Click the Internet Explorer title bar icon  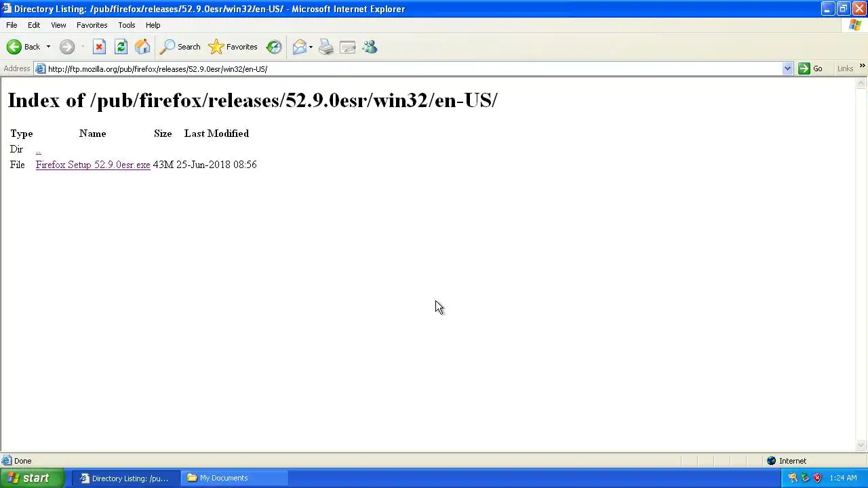point(7,9)
